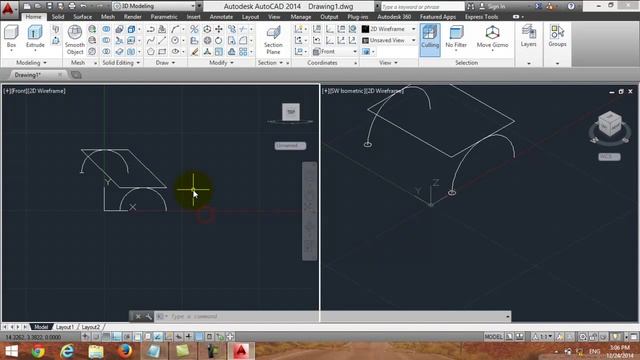Click the command line input field
The width and height of the screenshot is (640, 360).
pos(333,316)
